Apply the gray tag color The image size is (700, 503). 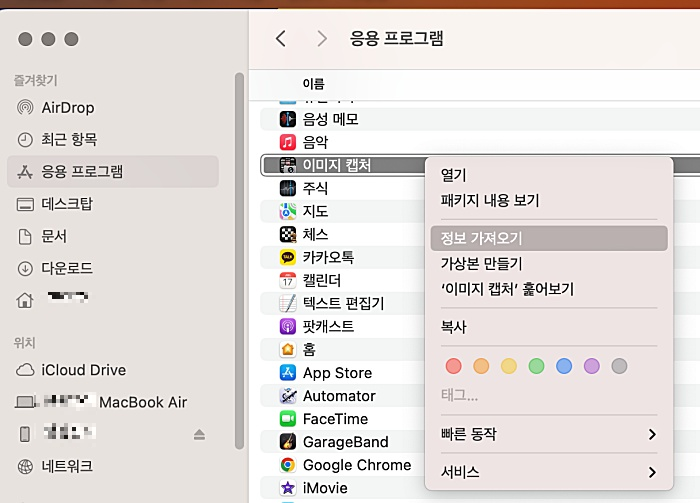click(620, 366)
